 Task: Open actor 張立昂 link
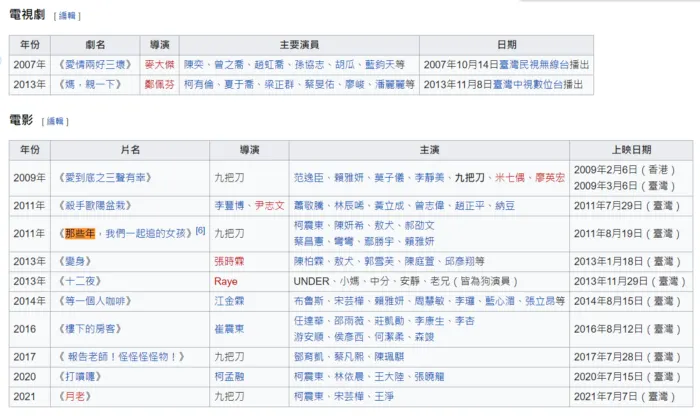click(540, 301)
